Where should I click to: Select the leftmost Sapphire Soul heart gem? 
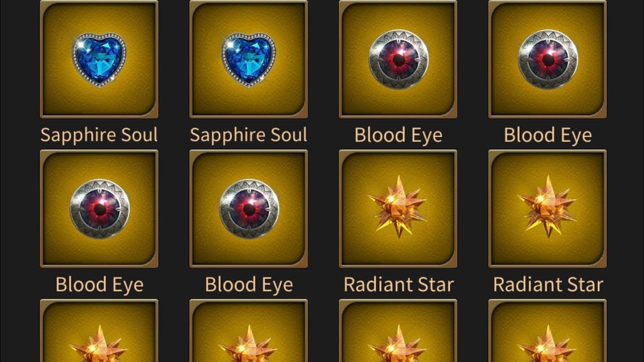99,59
